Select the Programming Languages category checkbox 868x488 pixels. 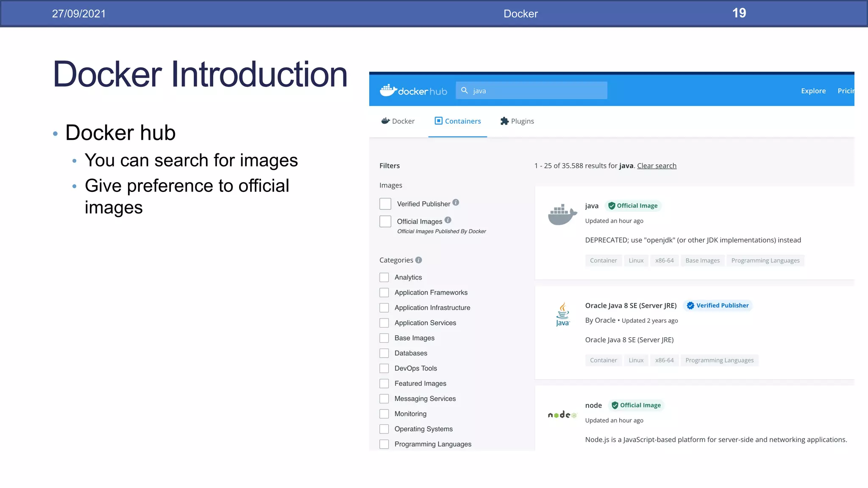384,444
